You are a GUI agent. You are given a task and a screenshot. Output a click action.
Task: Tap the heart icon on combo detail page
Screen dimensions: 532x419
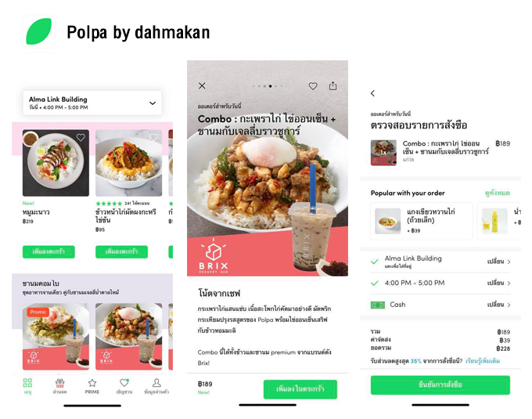point(313,86)
